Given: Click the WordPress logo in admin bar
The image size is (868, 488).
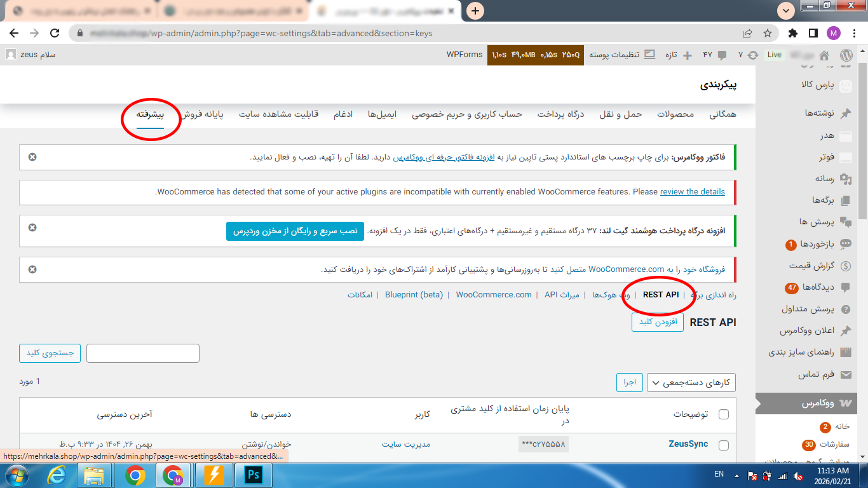Looking at the screenshot, I should [846, 55].
